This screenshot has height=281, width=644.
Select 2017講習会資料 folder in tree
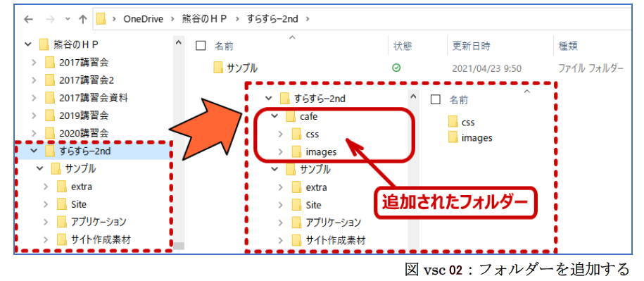click(x=93, y=98)
